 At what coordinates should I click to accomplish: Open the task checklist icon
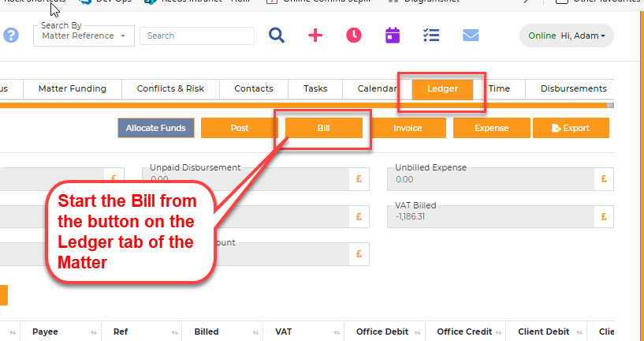[431, 36]
